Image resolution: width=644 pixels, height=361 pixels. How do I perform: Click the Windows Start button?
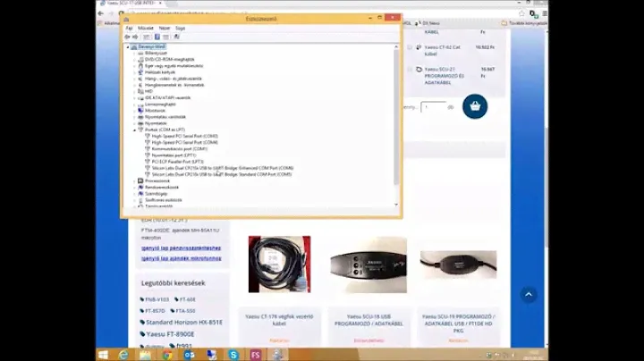pyautogui.click(x=101, y=354)
